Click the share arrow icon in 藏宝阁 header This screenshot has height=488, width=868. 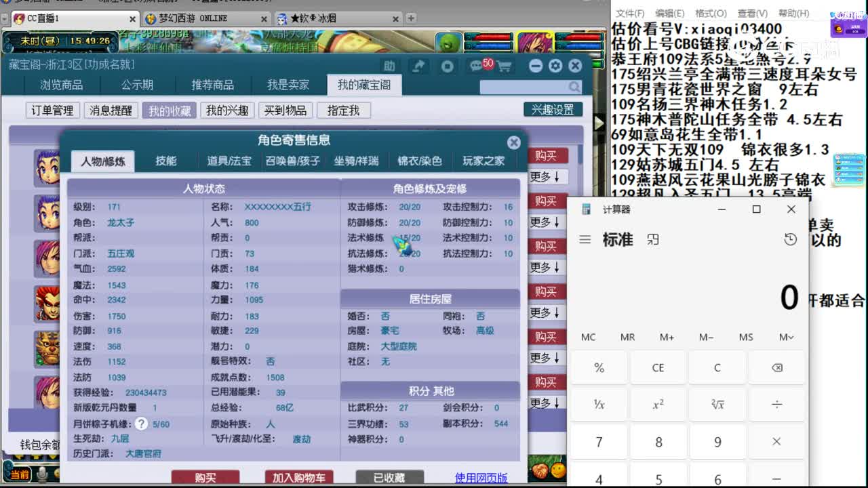point(418,66)
